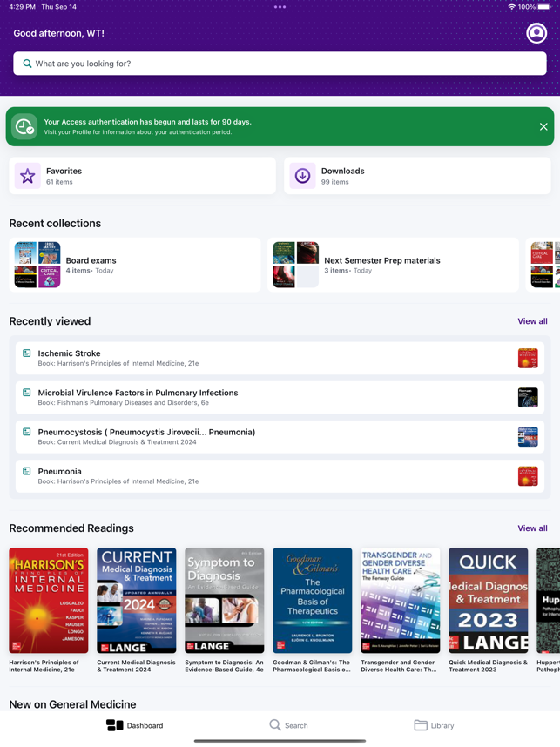
Task: Click chapter icon beside Pneumocystosis
Action: coord(27,432)
